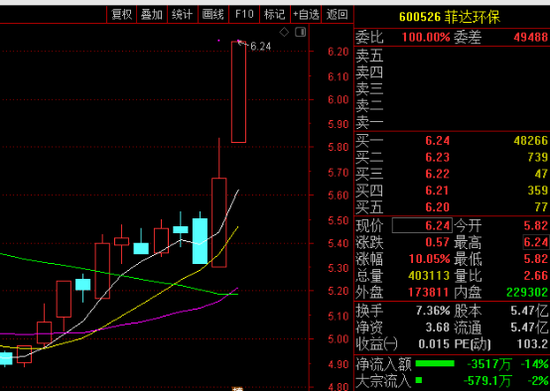Click the 买二 volume 739
This screenshot has height=392, width=550.
(538, 157)
